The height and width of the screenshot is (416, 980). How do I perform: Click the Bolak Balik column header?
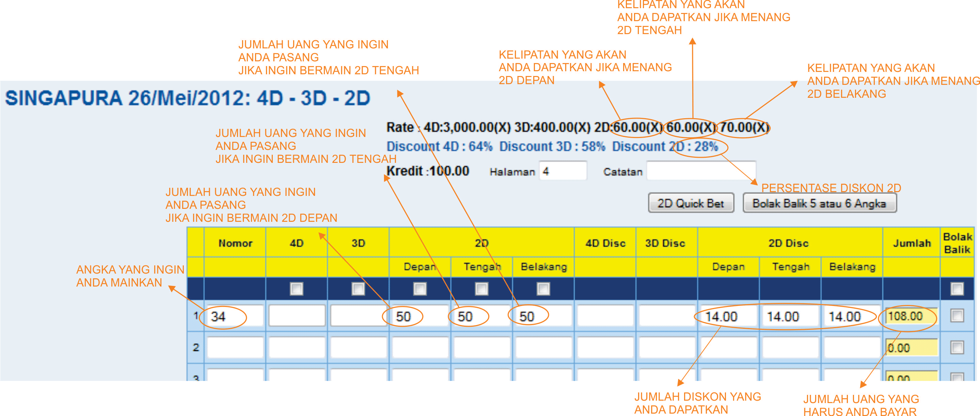click(957, 243)
